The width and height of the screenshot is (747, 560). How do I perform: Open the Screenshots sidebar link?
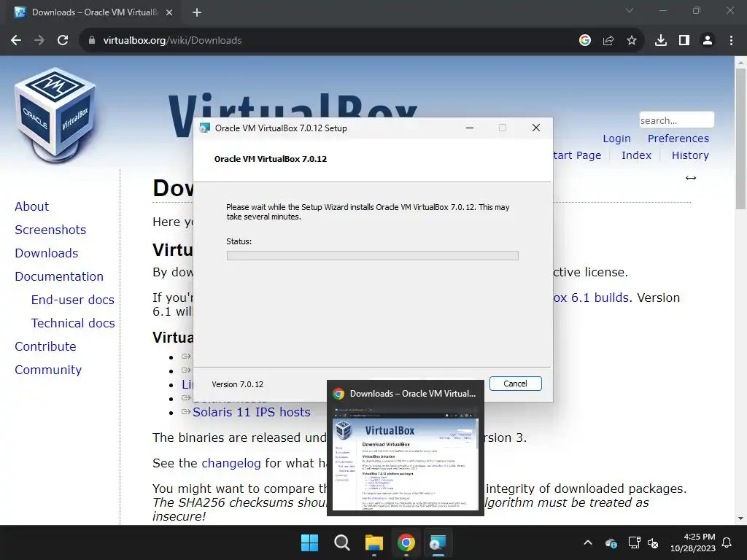tap(50, 230)
